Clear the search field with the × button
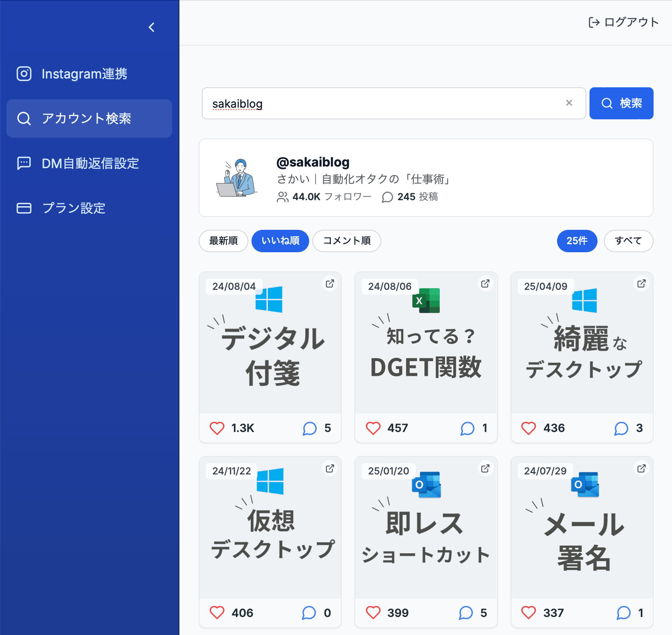Screen dimensions: 672x635 coord(569,103)
